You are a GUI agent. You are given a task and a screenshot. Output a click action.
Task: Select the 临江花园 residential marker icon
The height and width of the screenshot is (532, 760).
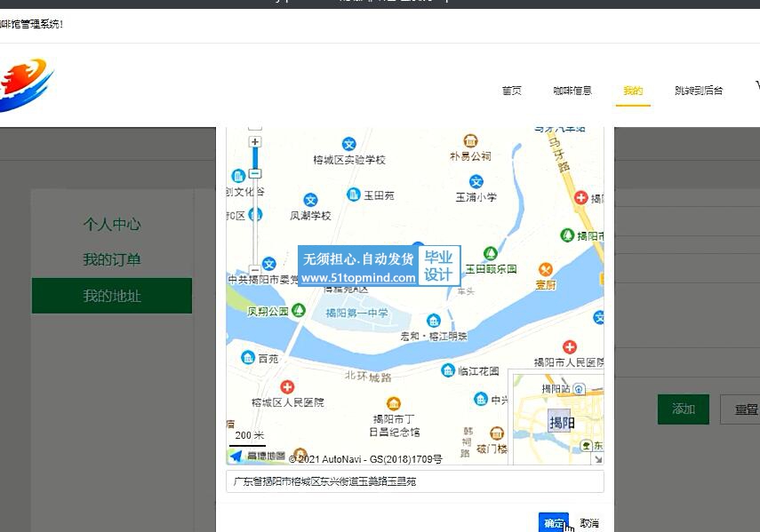tap(448, 370)
